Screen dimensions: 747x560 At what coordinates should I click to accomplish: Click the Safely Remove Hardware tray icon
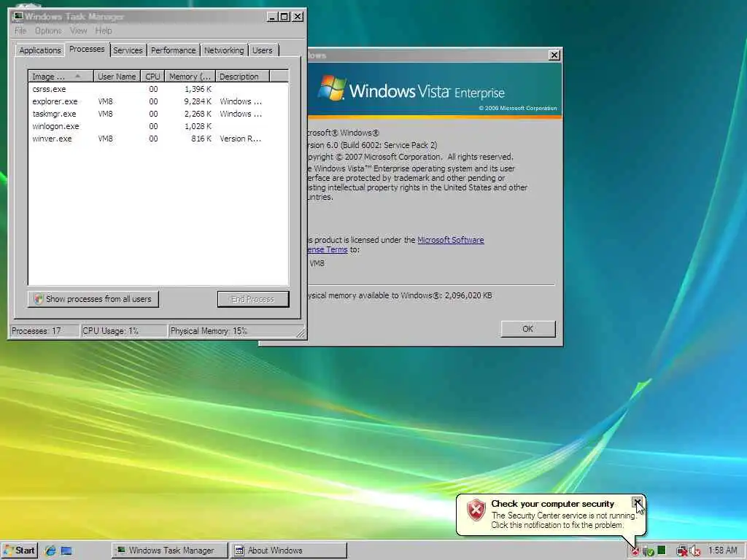point(648,551)
